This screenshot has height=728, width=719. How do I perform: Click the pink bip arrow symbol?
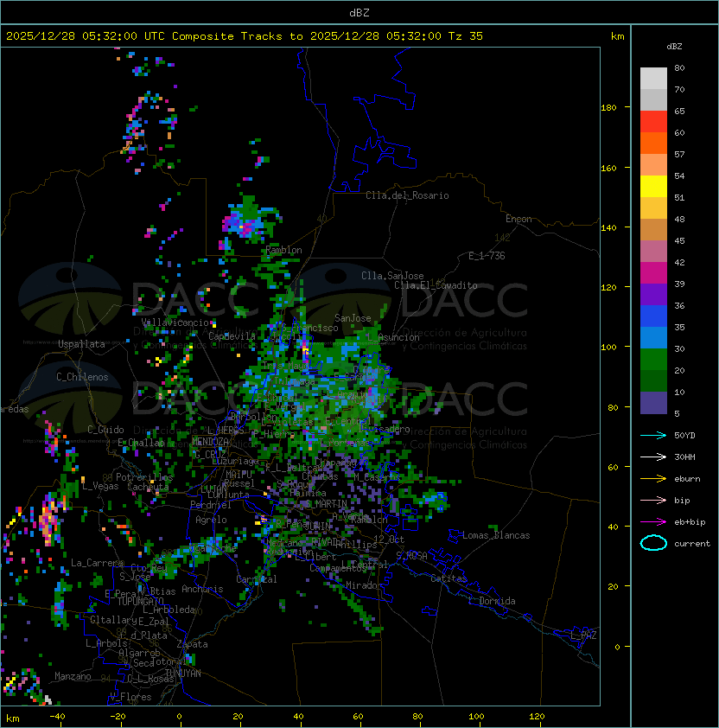pos(653,500)
